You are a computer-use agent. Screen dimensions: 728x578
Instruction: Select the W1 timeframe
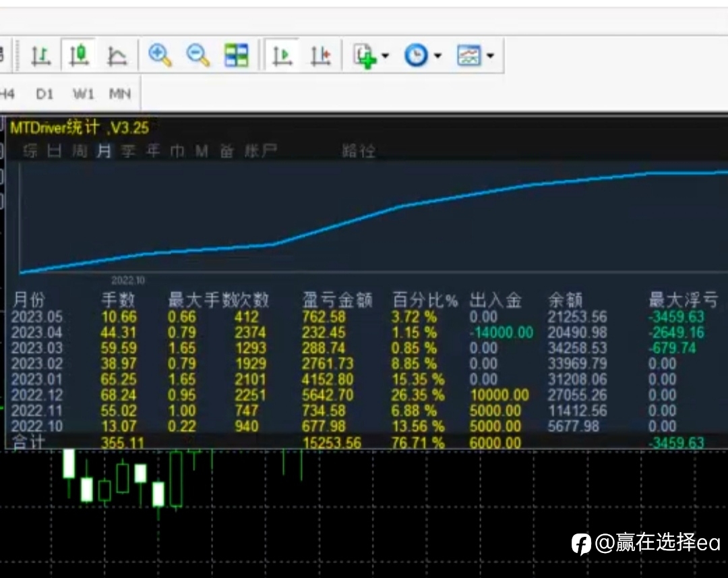click(84, 94)
